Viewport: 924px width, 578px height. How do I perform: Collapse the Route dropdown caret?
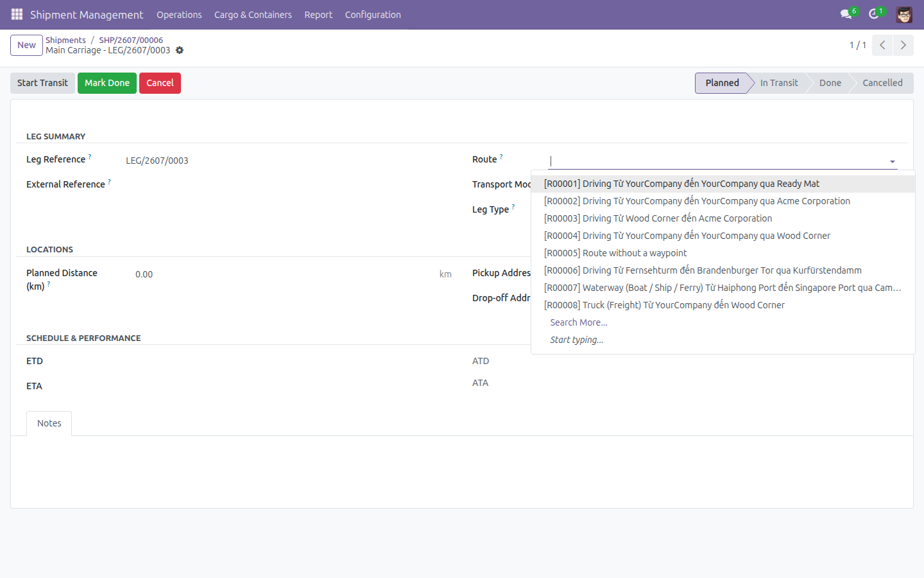(892, 162)
